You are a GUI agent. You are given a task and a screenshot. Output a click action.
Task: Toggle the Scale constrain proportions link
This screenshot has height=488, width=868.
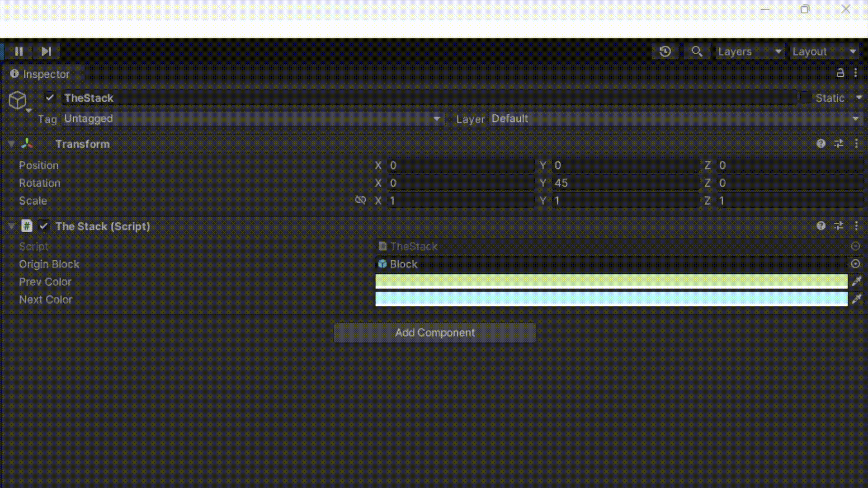[x=360, y=200]
